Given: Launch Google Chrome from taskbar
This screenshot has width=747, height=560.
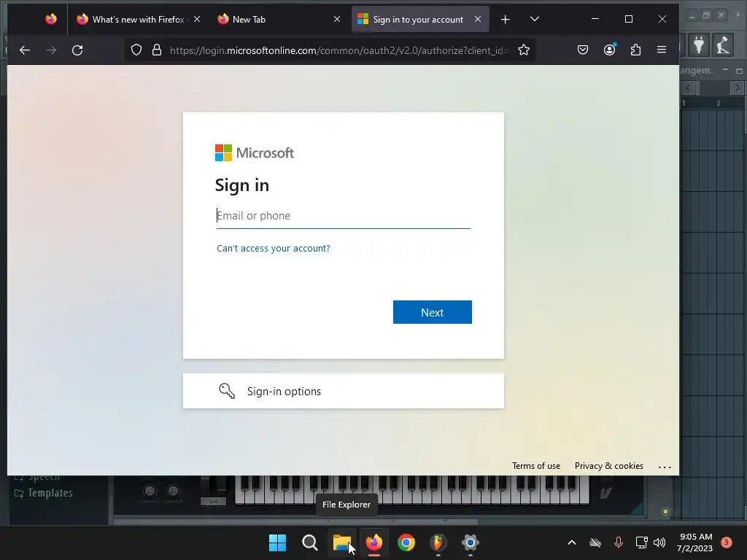Looking at the screenshot, I should (406, 542).
